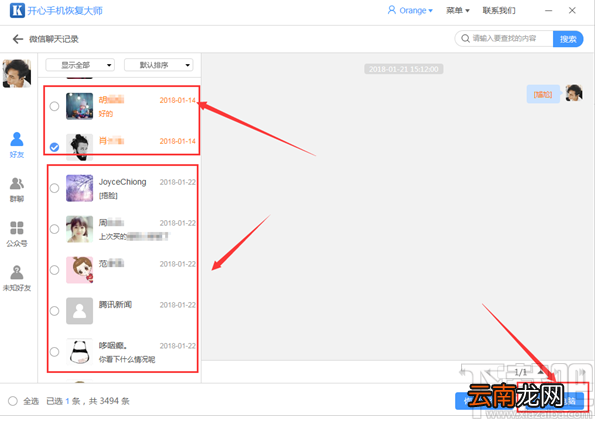This screenshot has height=424, width=601.
Task: Click the gray placeholder avatar of 腾讯新闻
Action: coord(79,311)
